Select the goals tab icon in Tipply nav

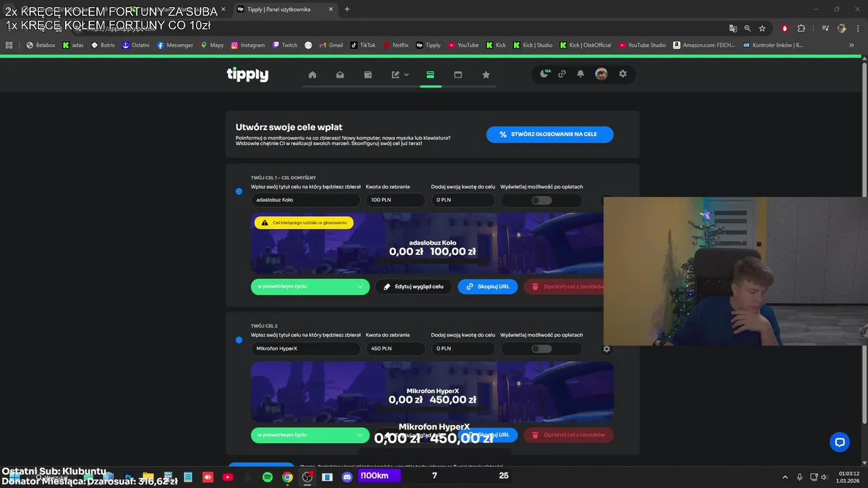430,75
